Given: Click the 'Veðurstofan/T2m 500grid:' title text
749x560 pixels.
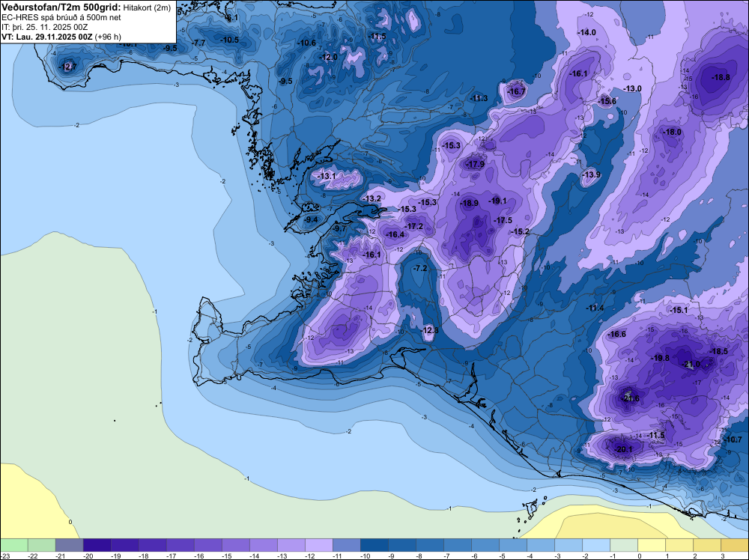Looking at the screenshot, I should [61, 7].
